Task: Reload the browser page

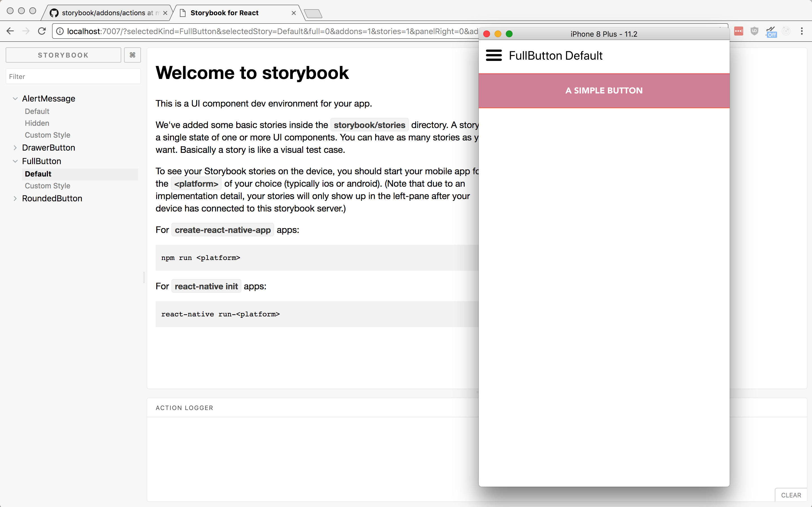Action: (x=42, y=31)
